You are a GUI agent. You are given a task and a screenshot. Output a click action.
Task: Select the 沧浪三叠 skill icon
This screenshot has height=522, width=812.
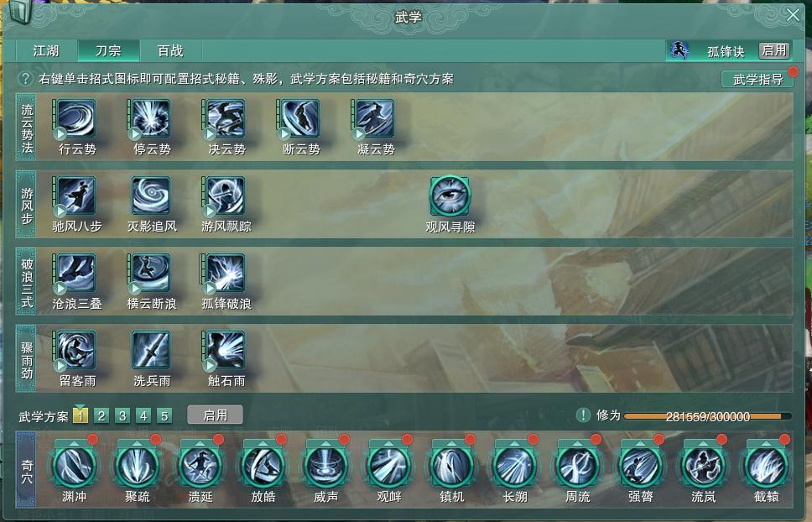[x=76, y=273]
